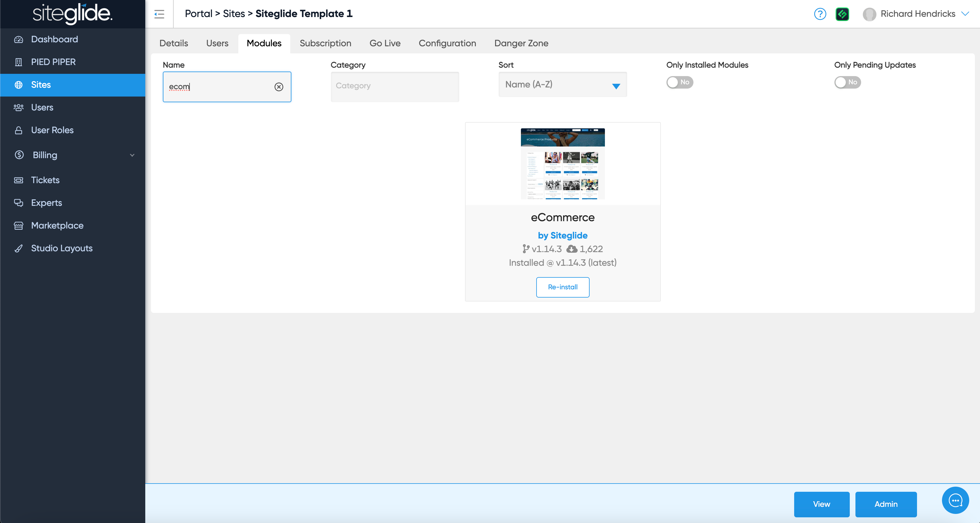Image resolution: width=980 pixels, height=523 pixels.
Task: Open PIED PIPER in sidebar
Action: [x=73, y=62]
